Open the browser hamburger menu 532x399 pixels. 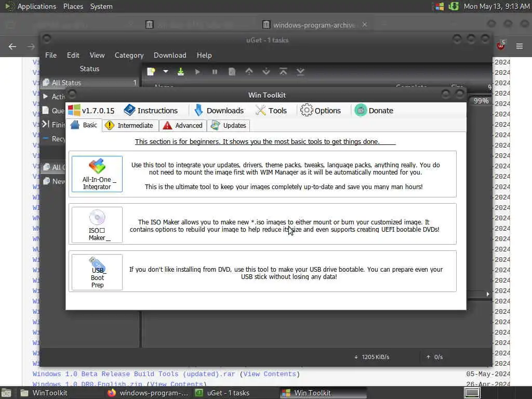click(x=520, y=46)
